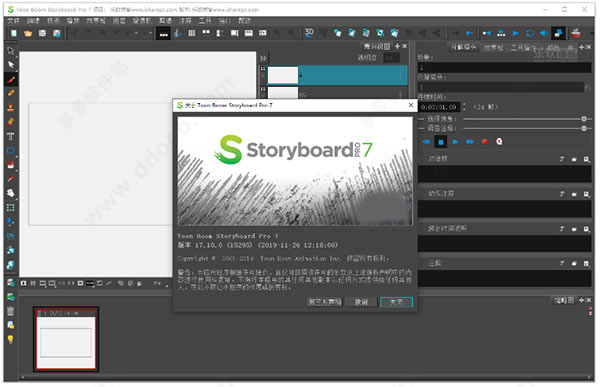600x387 pixels.
Task: Open the last menu (Help) in menu bar
Action: tap(245, 21)
